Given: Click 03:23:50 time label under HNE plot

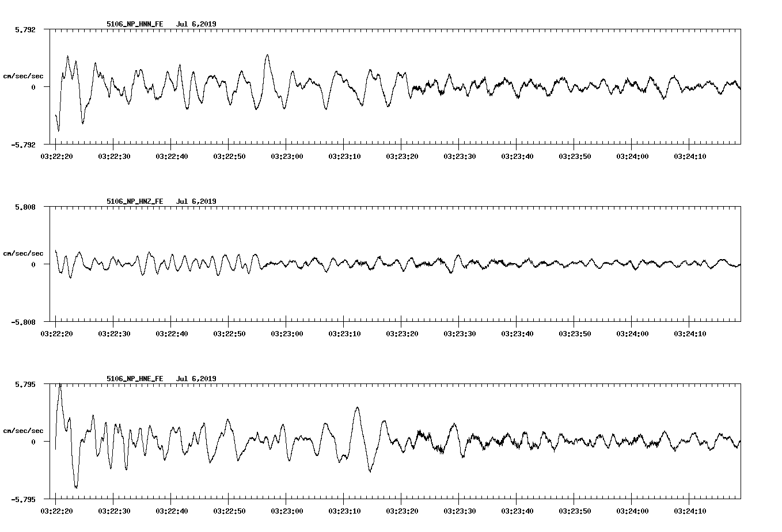Looking at the screenshot, I should click(x=574, y=511).
